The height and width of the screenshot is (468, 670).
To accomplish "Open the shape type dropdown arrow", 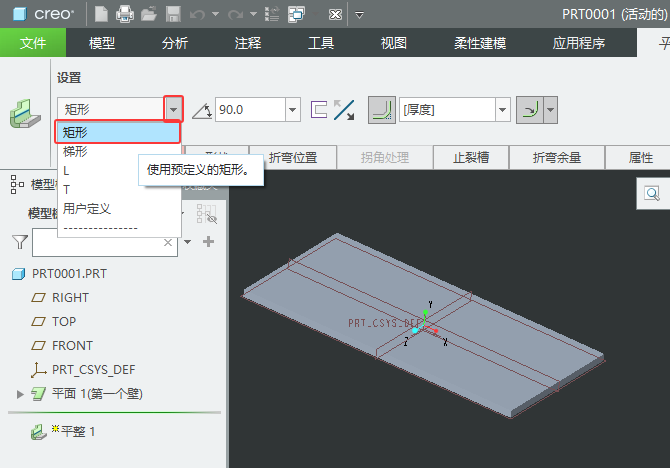I will [173, 109].
